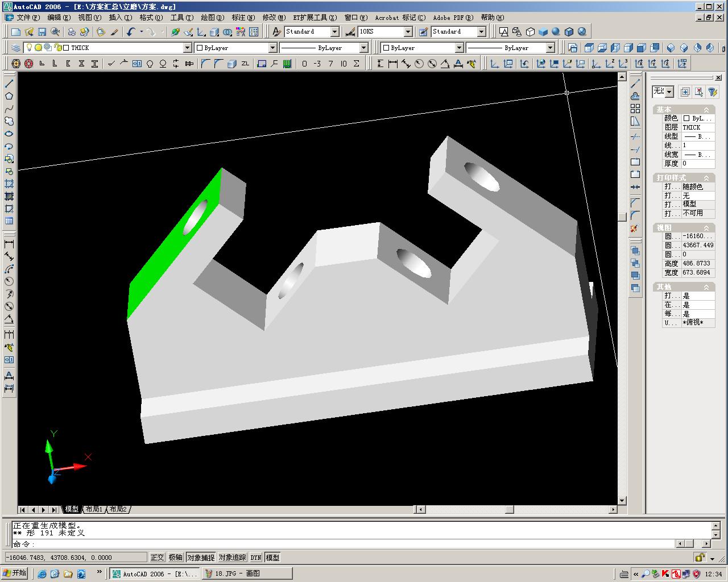Collapse the 打印样式 properties section
This screenshot has width=728, height=582.
click(x=706, y=178)
